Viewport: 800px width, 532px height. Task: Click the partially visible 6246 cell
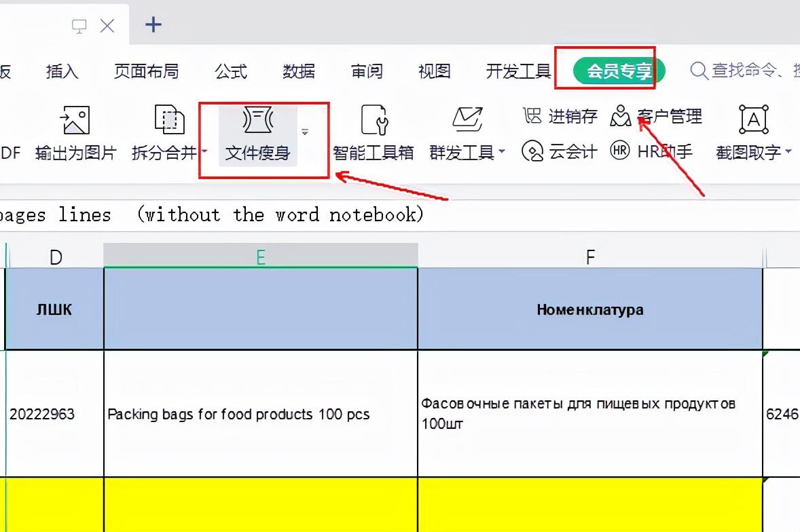click(782, 414)
